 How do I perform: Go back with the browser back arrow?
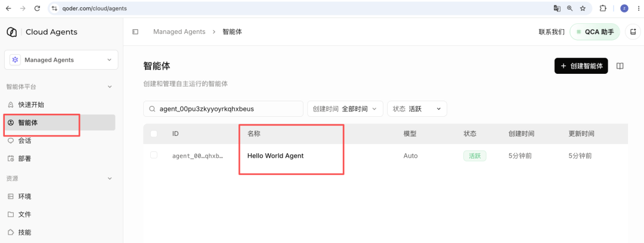(x=8, y=8)
